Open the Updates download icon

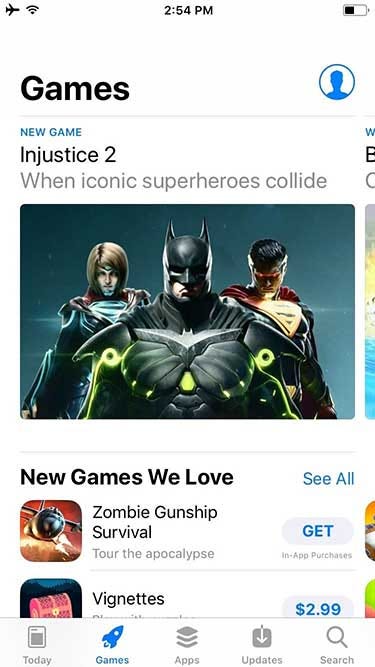click(262, 637)
